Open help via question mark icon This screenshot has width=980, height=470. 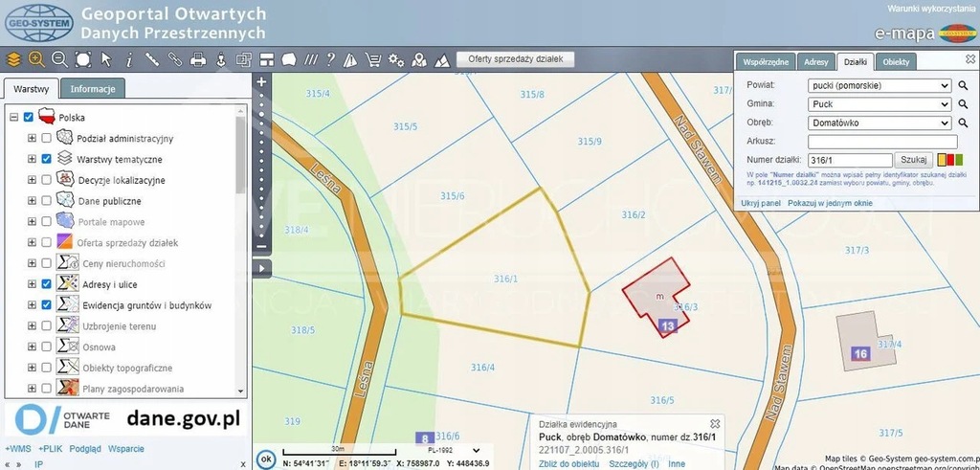coord(330,60)
